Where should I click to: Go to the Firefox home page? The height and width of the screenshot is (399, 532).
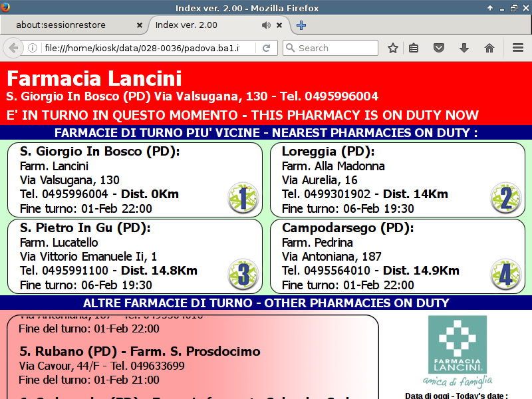[489, 48]
